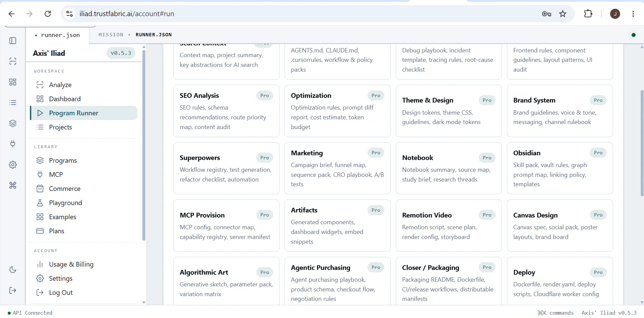Image resolution: width=644 pixels, height=318 pixels.
Task: Click the ⌘K commands shortcut in status bar
Action: tap(556, 313)
